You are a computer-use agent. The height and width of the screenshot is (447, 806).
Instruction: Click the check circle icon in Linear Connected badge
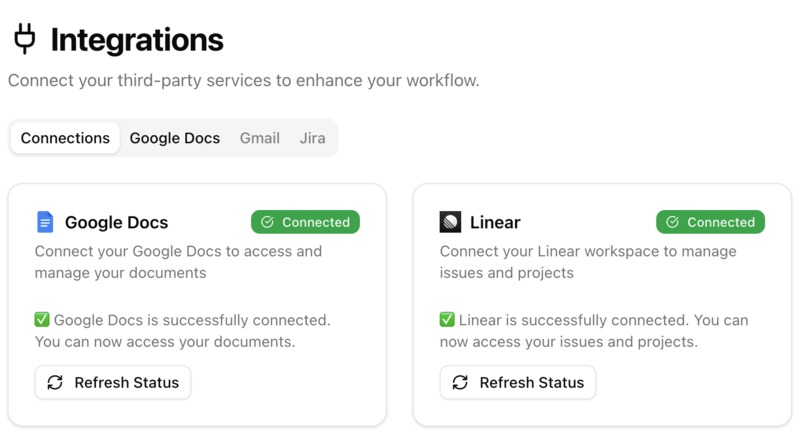672,222
